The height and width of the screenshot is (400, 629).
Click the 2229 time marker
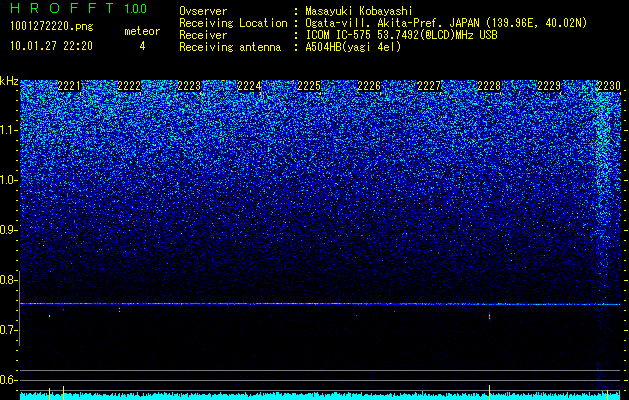click(x=549, y=86)
